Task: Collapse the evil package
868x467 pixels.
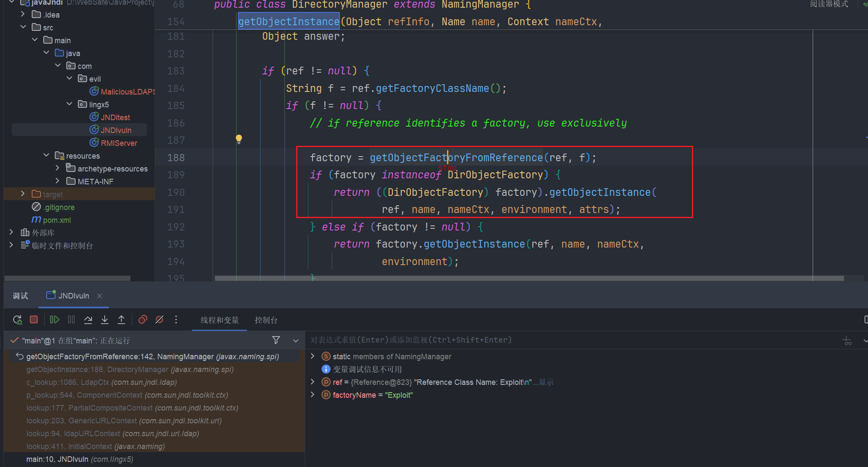Action: 69,78
